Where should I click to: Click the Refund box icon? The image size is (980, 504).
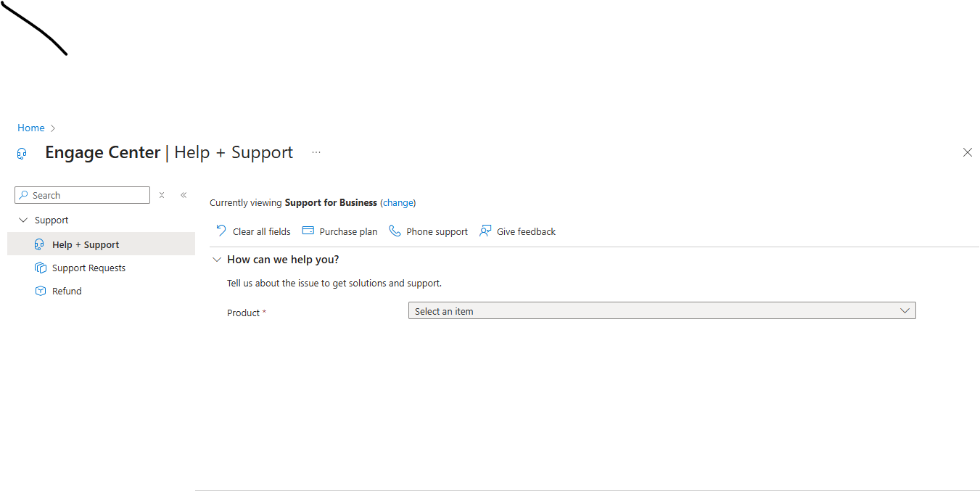pyautogui.click(x=41, y=291)
